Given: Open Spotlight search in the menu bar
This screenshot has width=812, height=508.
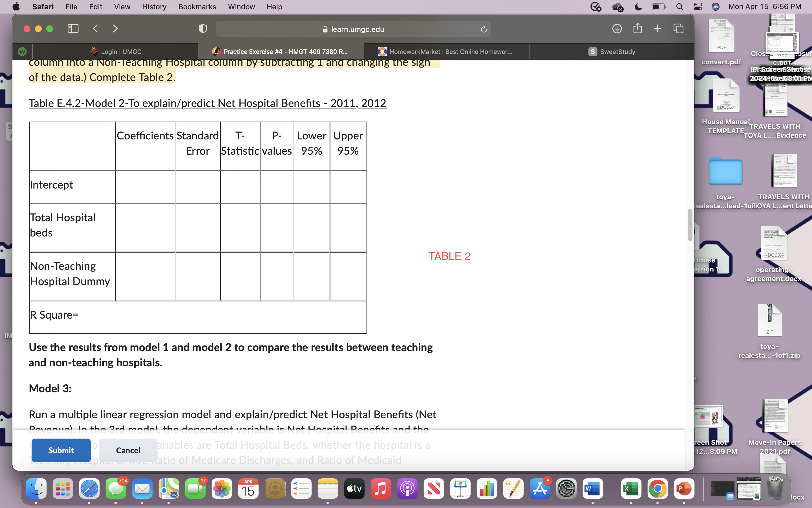Looking at the screenshot, I should pyautogui.click(x=679, y=7).
